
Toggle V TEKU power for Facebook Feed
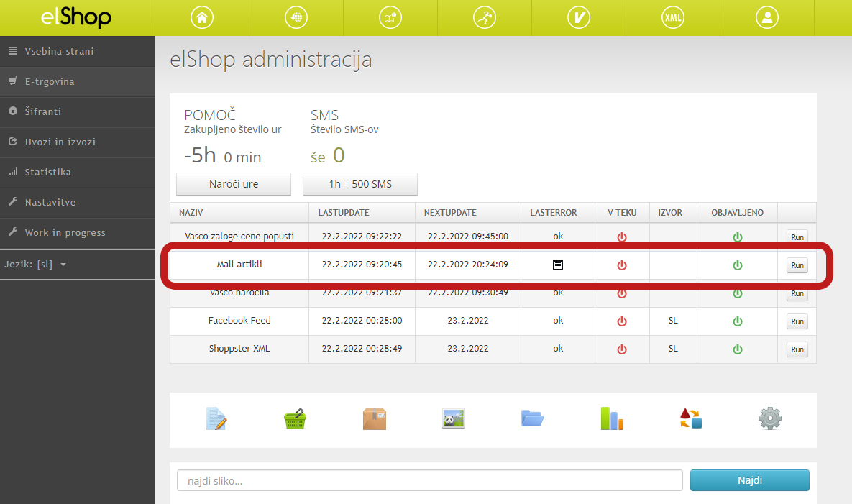click(x=622, y=321)
